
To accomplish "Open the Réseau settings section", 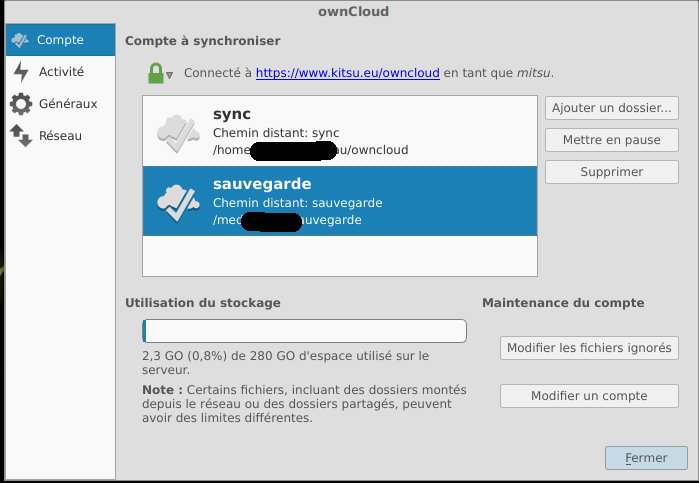I will coord(60,136).
